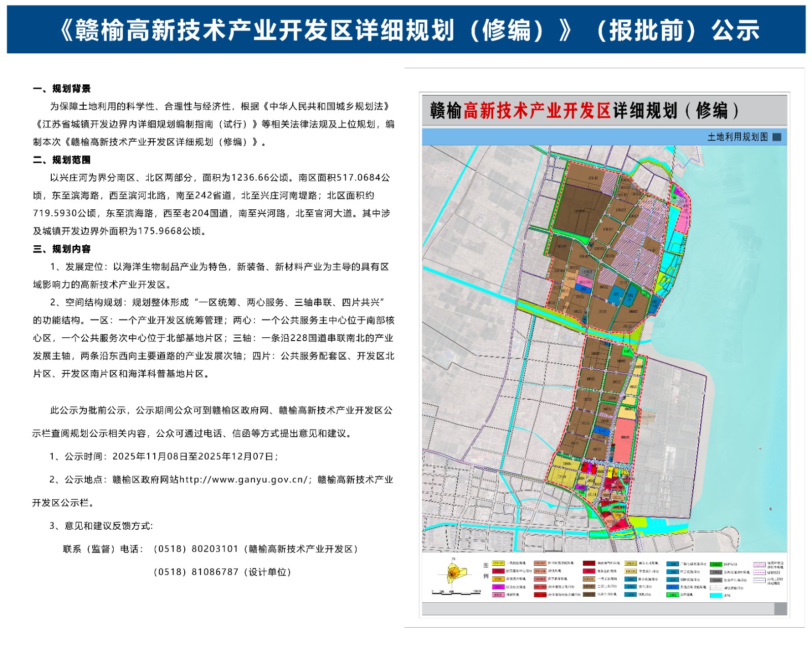Click the 二、规划范围 section heading
Screen dimensions: 812x646
(x=61, y=160)
